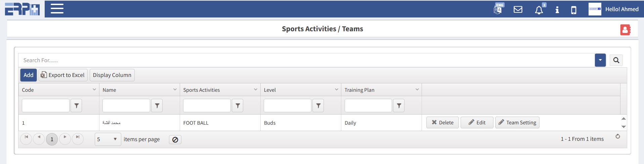Click the red contact book icon

625,30
